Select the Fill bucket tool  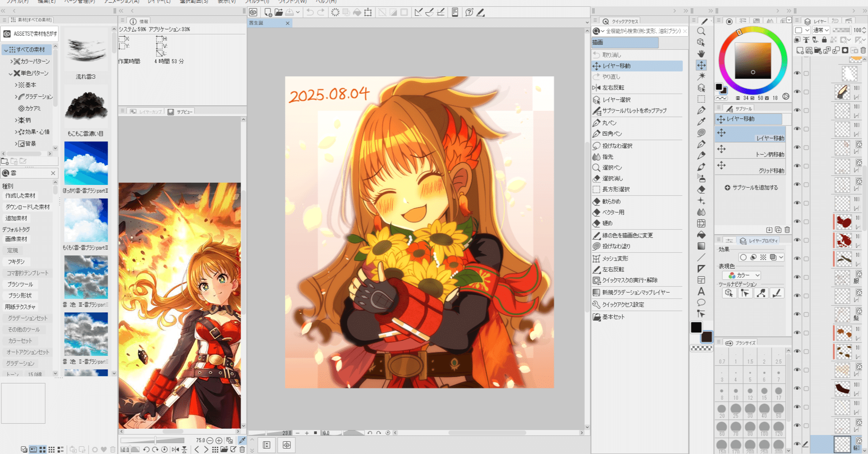[x=701, y=235]
